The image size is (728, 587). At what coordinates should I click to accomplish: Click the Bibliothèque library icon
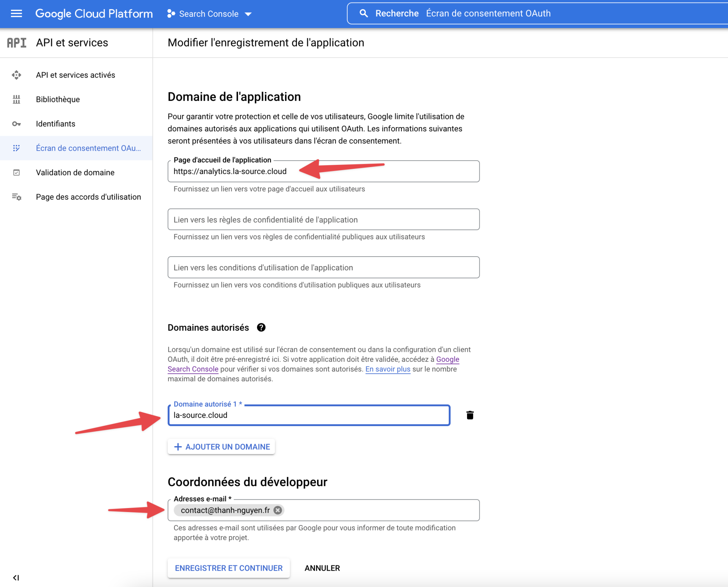click(x=16, y=99)
